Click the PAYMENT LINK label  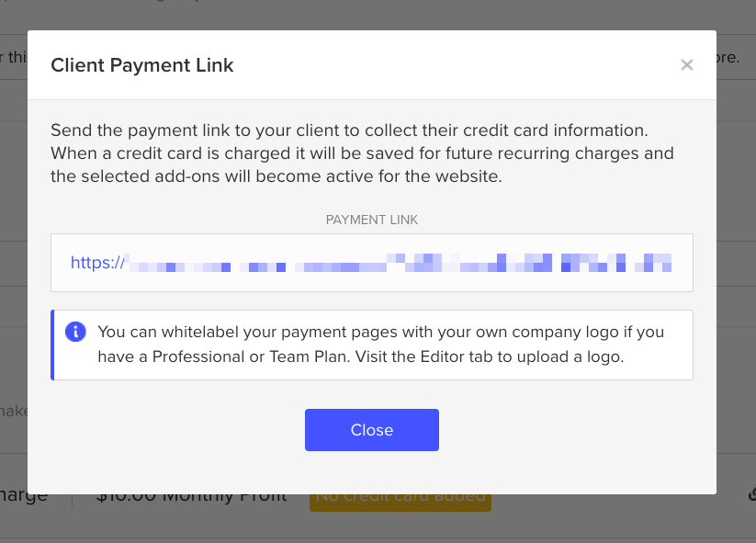point(372,221)
